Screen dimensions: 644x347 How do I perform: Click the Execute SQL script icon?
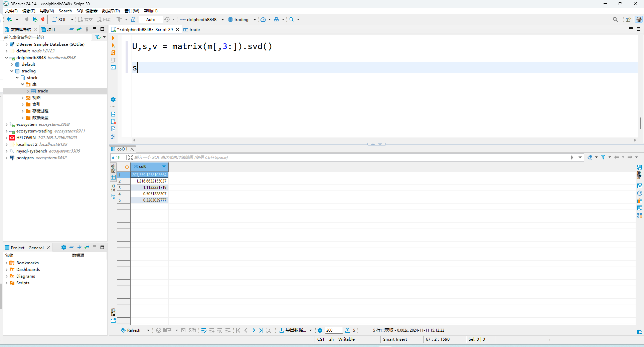113,53
